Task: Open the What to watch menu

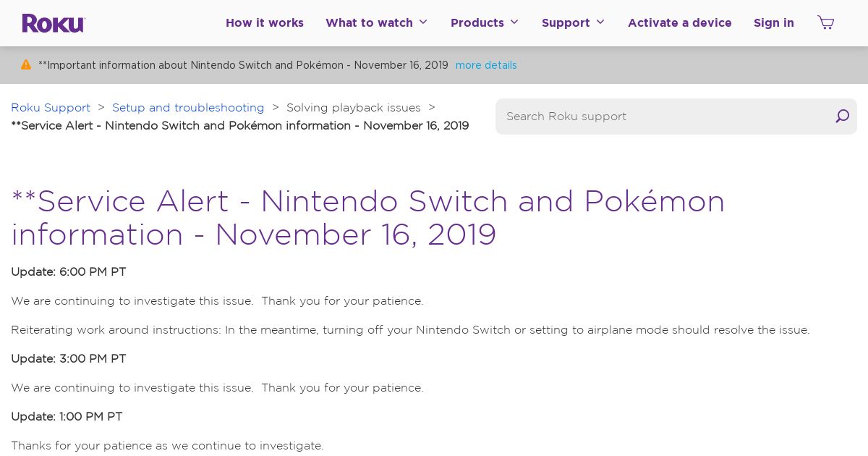Action: click(369, 22)
